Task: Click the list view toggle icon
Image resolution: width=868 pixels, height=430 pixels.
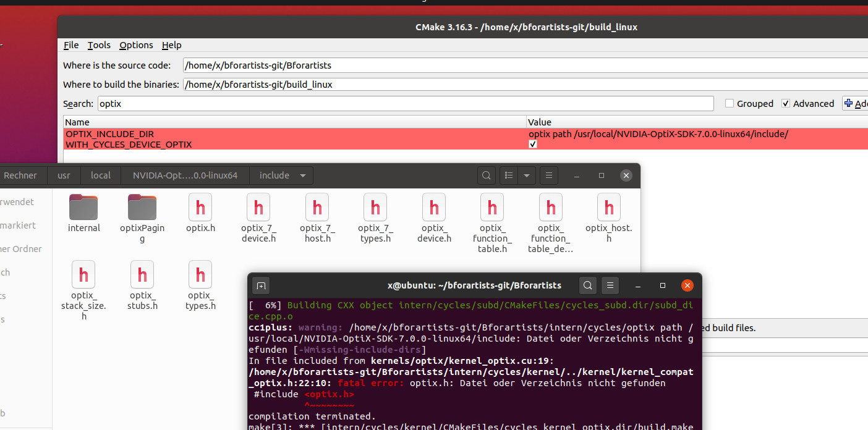Action: pyautogui.click(x=508, y=175)
